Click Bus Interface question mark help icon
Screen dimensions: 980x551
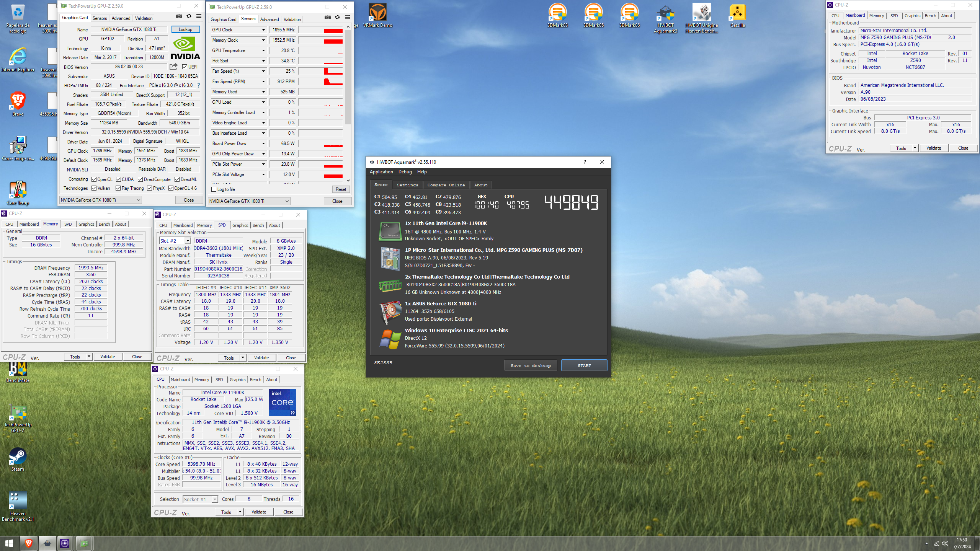199,85
